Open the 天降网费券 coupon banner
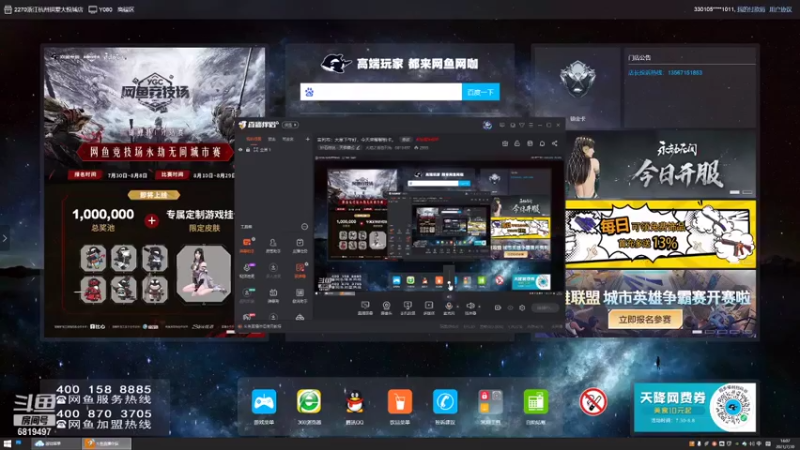This screenshot has height=450, width=800. [x=694, y=408]
